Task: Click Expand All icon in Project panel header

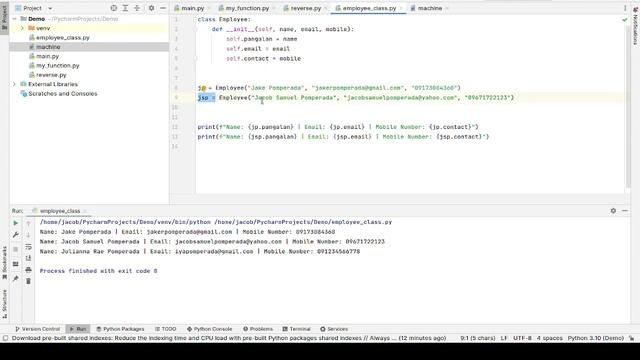Action: 125,8
